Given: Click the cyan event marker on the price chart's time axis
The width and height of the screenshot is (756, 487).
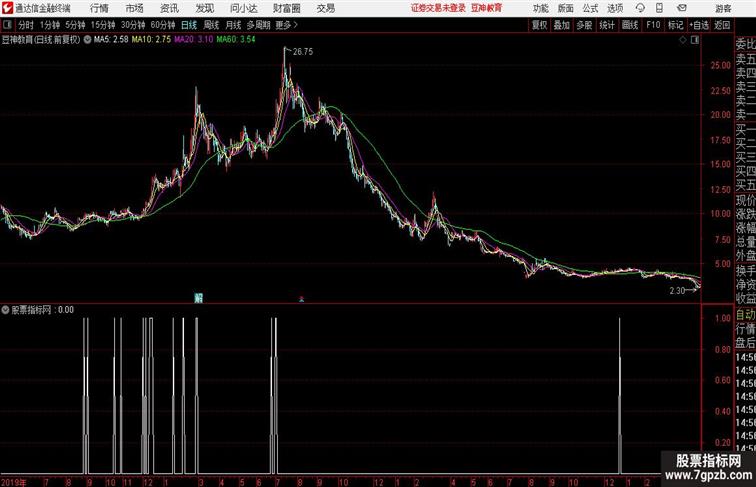Looking at the screenshot, I should pos(198,298).
